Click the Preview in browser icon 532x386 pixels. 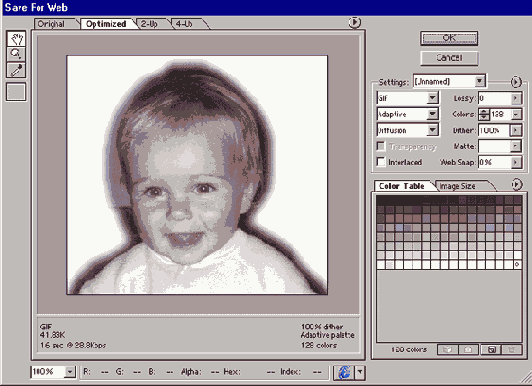coord(344,372)
